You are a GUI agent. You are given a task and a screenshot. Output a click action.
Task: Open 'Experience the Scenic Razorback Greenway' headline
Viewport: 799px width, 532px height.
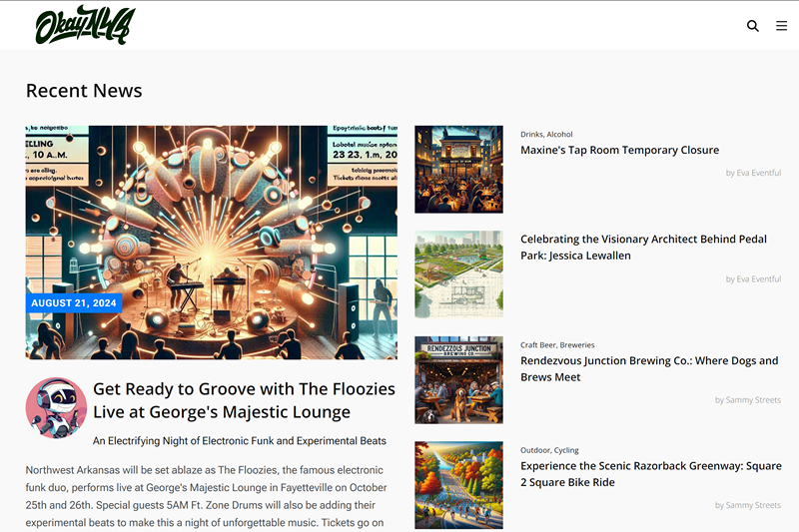(x=651, y=474)
